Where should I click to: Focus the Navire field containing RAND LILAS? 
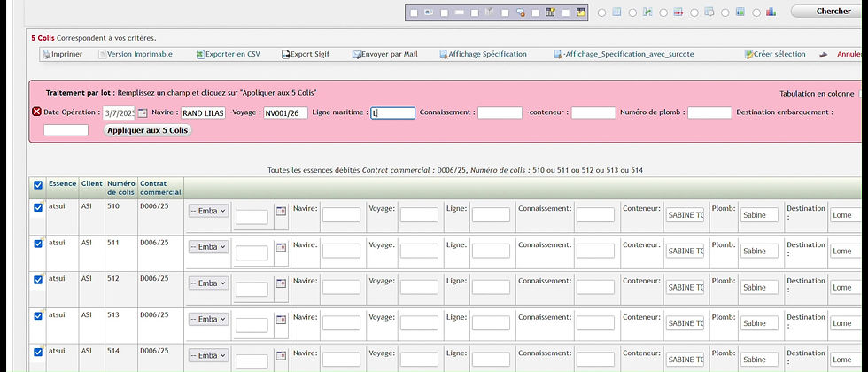203,113
